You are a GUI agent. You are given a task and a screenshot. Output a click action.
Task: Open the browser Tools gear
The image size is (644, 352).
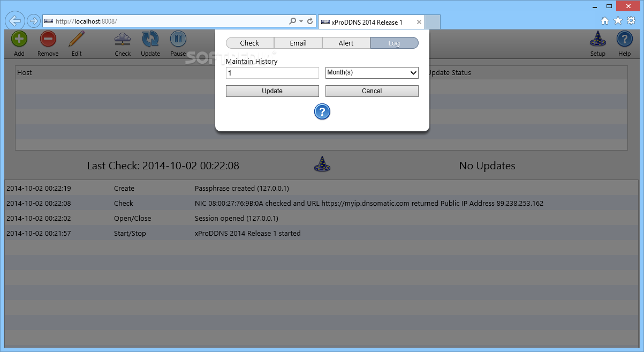[631, 21]
